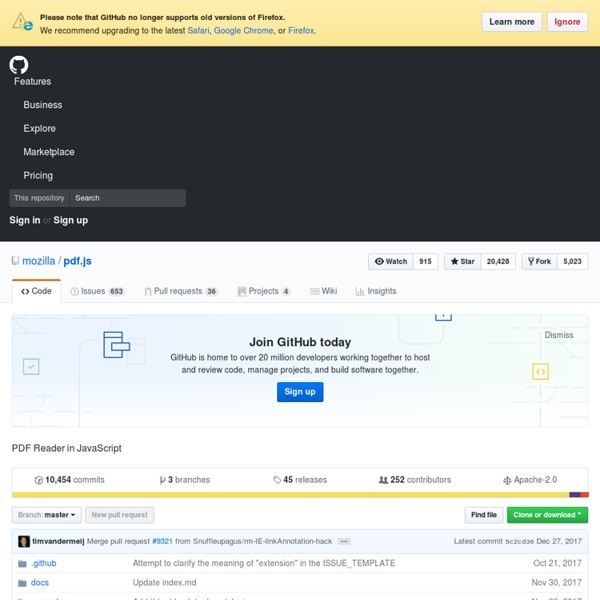600x600 pixels.
Task: Open the 10,454 commits link
Action: 70,480
